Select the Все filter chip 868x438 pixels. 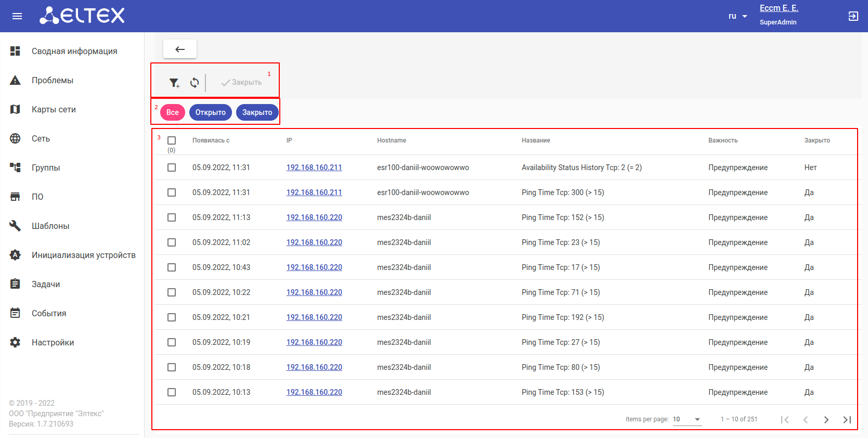pos(173,112)
